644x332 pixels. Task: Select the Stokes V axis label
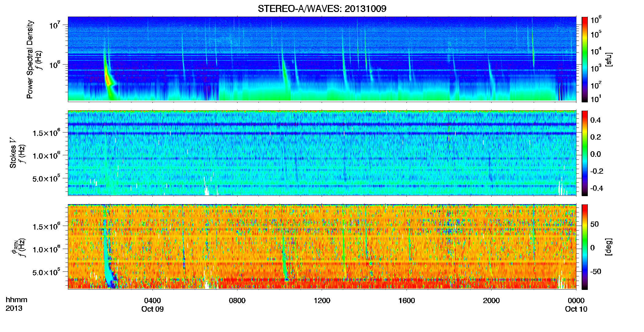click(13, 153)
